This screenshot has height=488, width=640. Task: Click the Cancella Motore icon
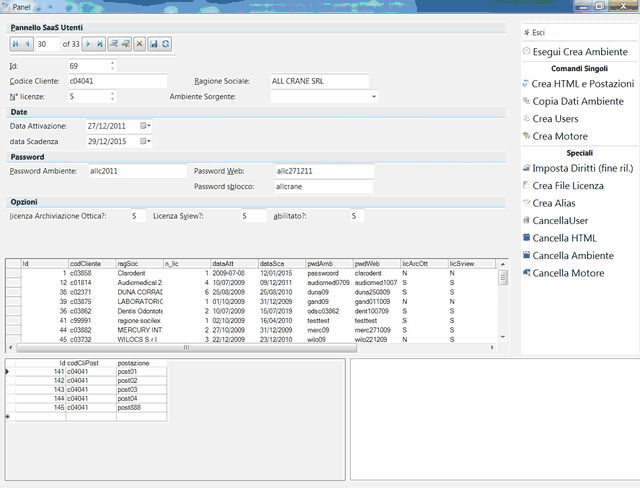(x=527, y=273)
